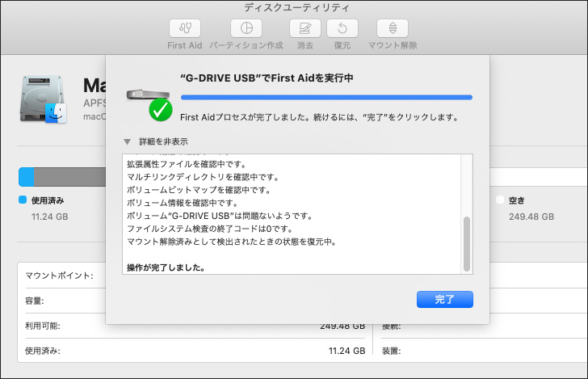Select the hard disk icon with Finder badge
588x379 pixels.
point(44,102)
